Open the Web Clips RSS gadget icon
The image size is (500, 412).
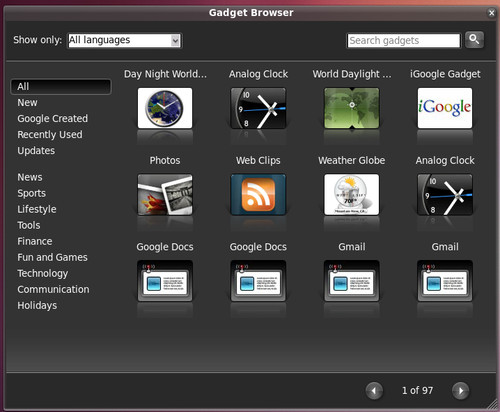pos(258,194)
